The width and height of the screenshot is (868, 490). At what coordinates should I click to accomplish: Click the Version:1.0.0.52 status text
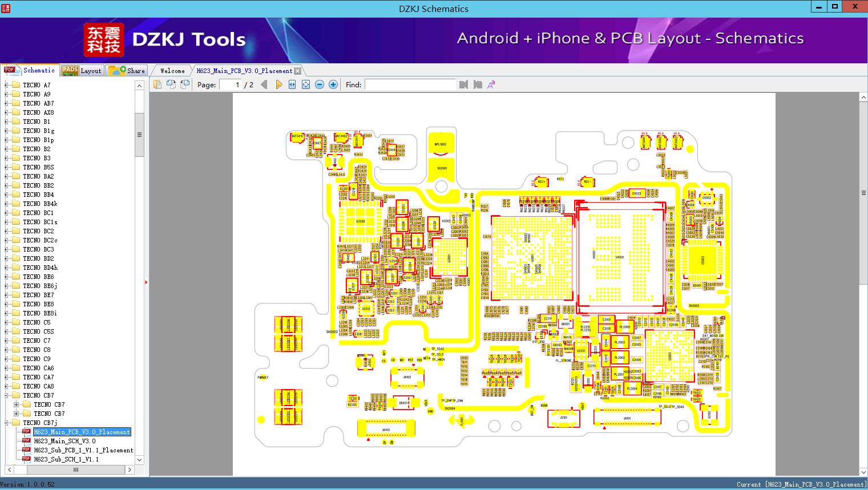27,484
